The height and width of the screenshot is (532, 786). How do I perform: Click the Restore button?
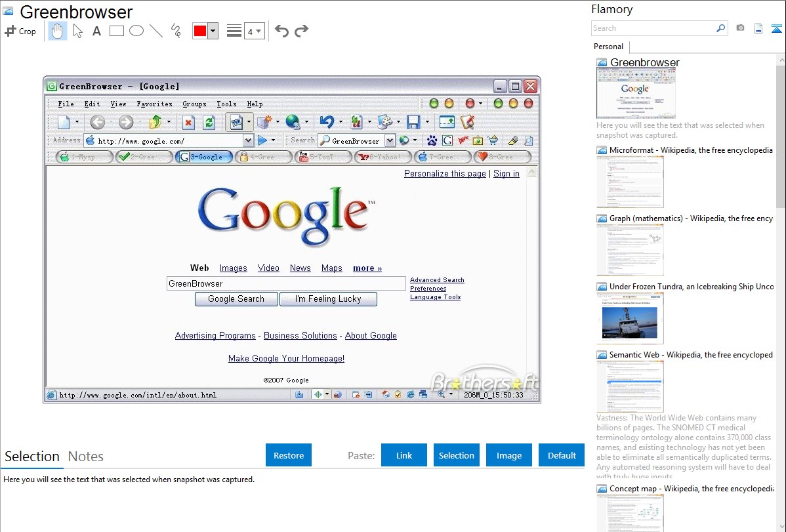[289, 455]
